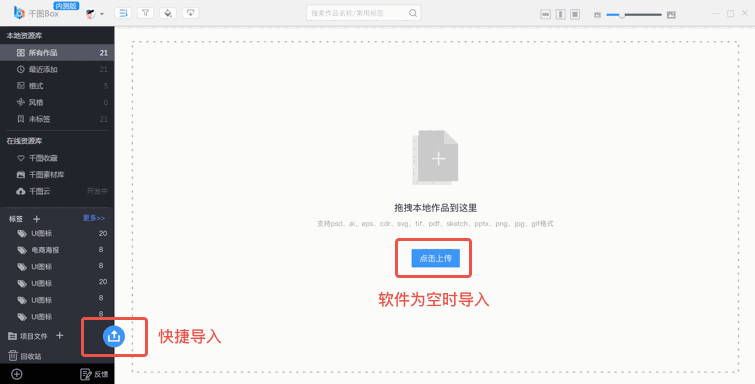Screen dimensions: 755x384
Task: Click the gray document plus placeholder icon
Action: 435,158
